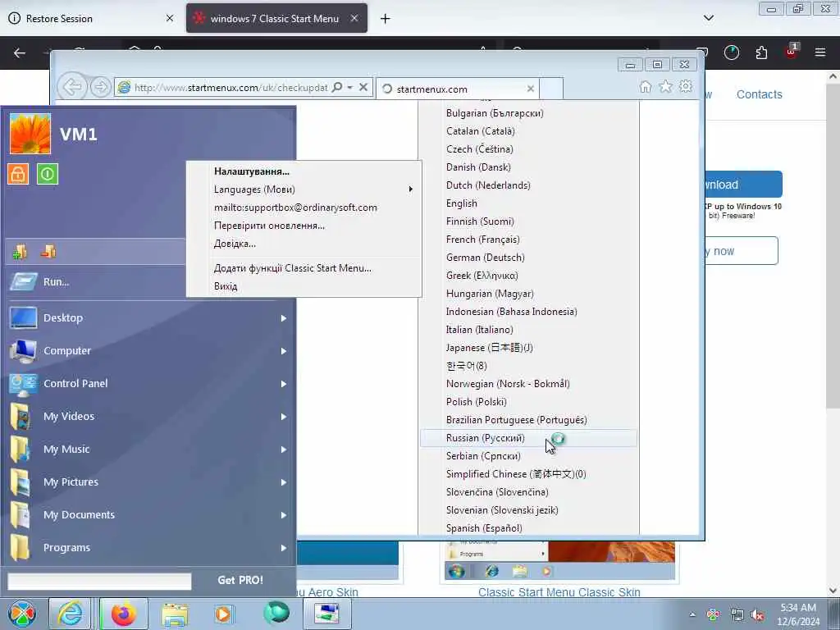Expand the Languages (Мови) submenu arrow
Screen dimensions: 840x630
click(411, 189)
